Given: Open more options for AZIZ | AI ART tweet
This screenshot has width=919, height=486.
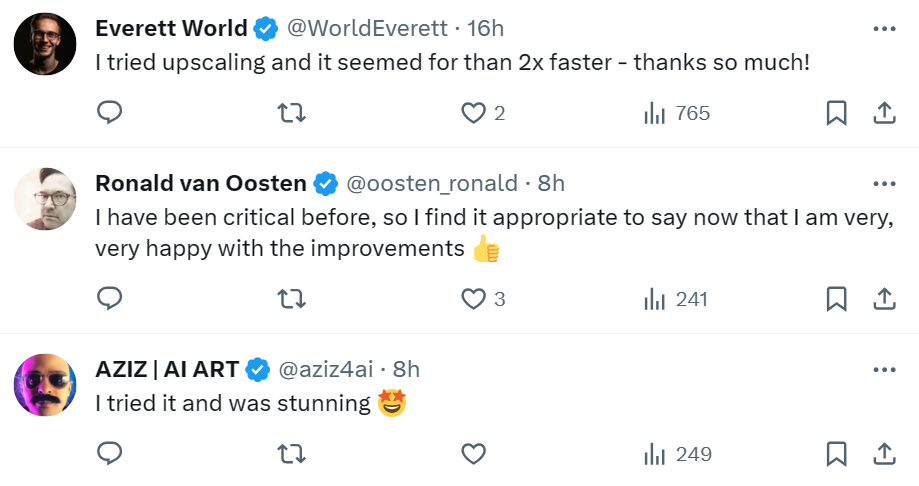Looking at the screenshot, I should coord(884,369).
